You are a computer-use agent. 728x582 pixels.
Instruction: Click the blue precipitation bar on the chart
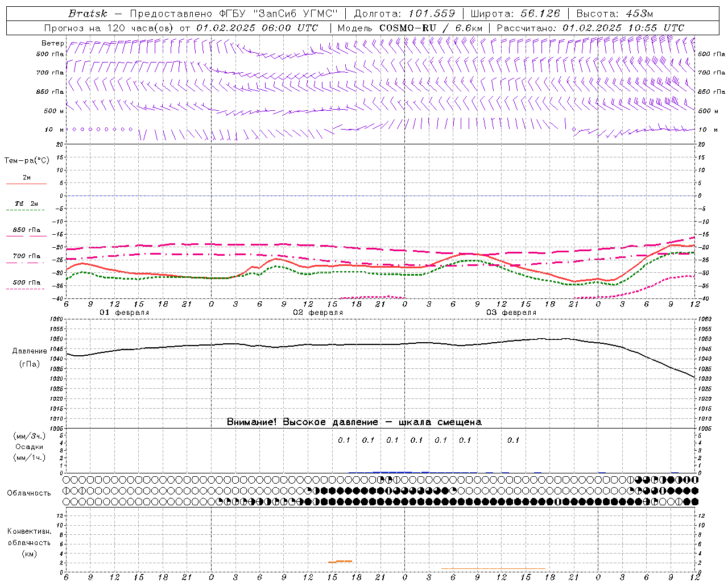[x=392, y=472]
